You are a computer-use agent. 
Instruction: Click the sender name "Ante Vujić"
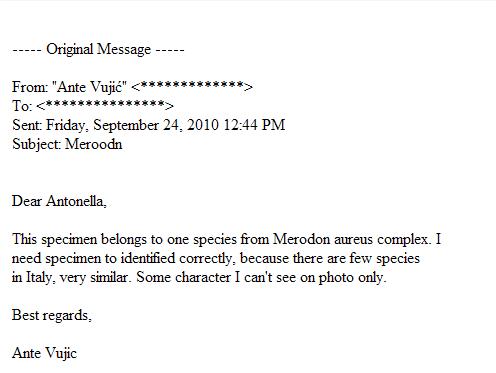click(89, 87)
